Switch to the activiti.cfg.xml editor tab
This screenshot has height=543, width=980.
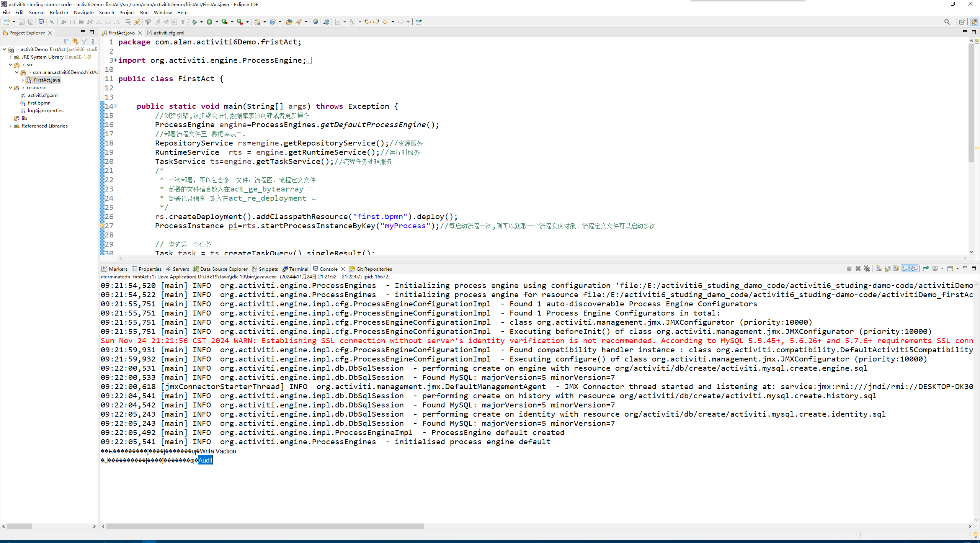coord(165,33)
